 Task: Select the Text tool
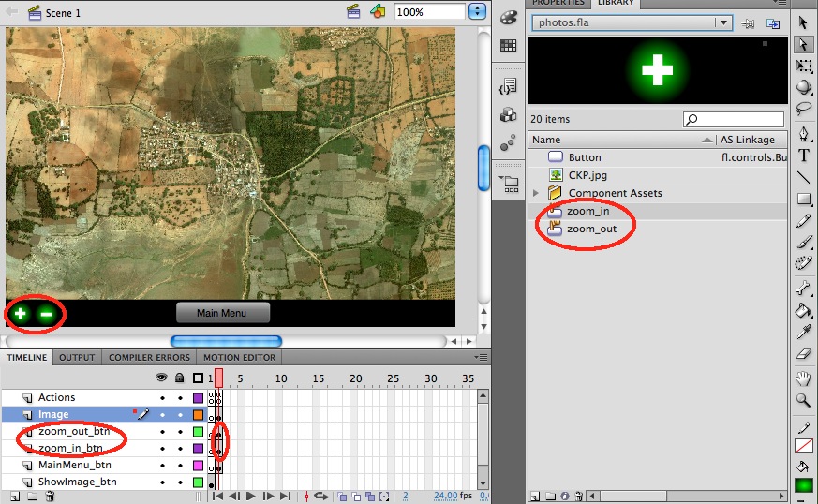[803, 156]
